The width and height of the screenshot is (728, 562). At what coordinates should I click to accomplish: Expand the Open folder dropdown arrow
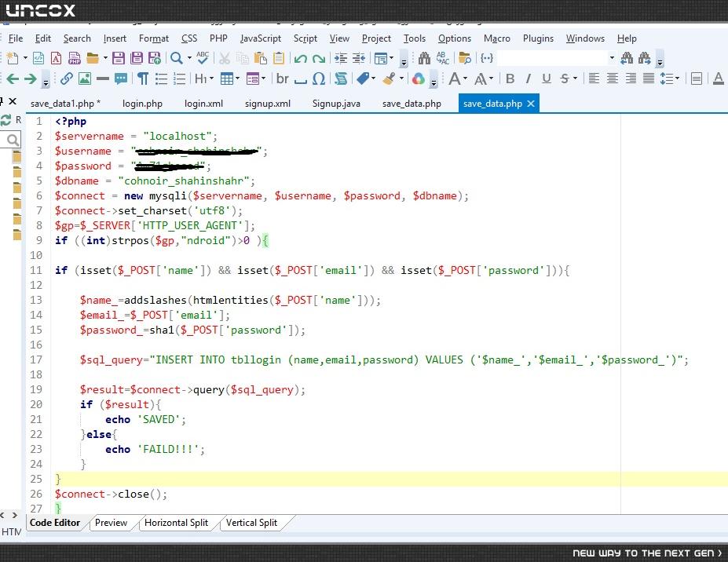[105, 58]
